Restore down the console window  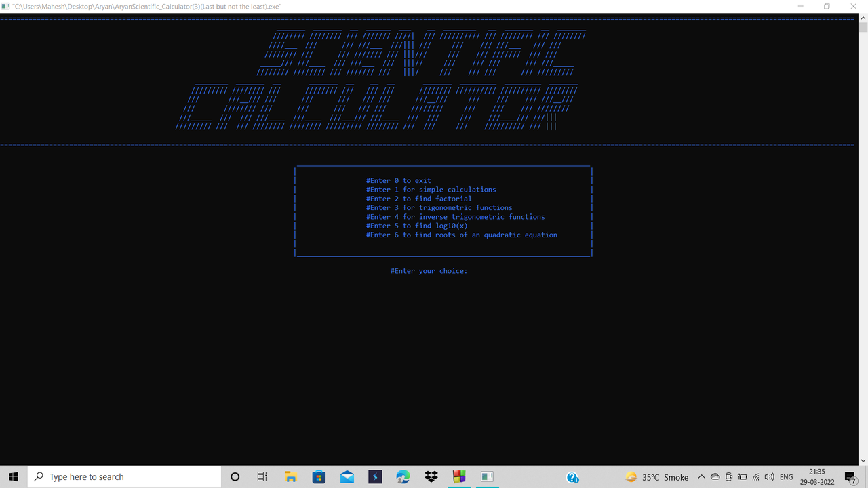point(827,6)
